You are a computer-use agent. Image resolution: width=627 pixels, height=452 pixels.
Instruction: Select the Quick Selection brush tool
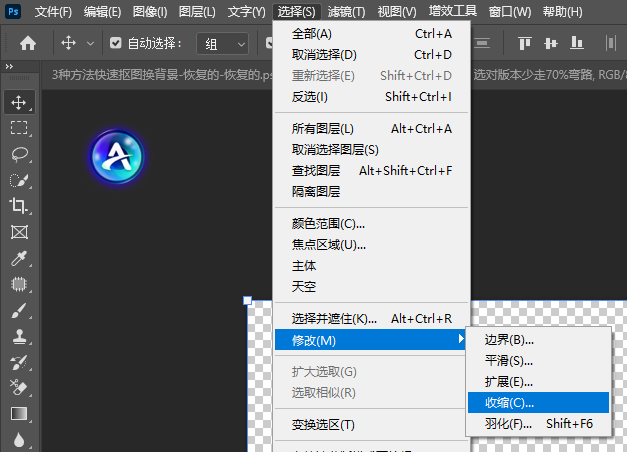tap(19, 180)
